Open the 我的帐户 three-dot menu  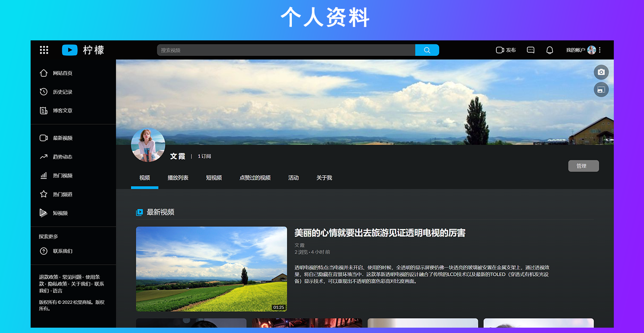click(600, 50)
